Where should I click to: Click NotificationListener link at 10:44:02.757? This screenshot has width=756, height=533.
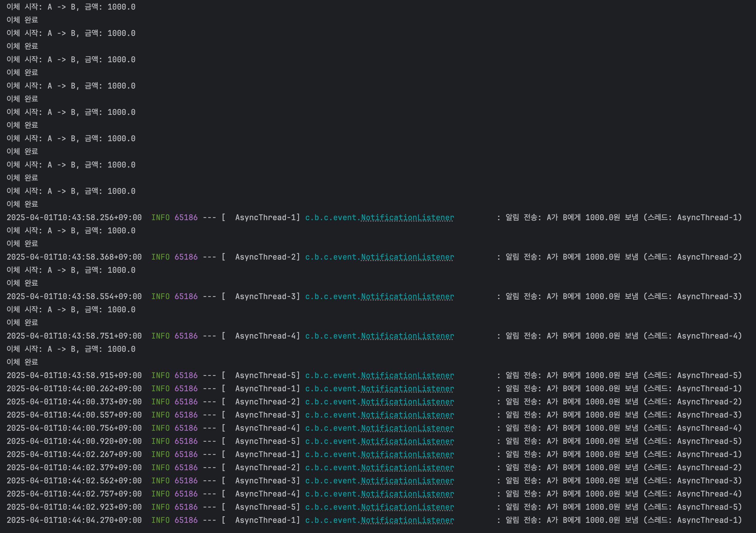407,494
